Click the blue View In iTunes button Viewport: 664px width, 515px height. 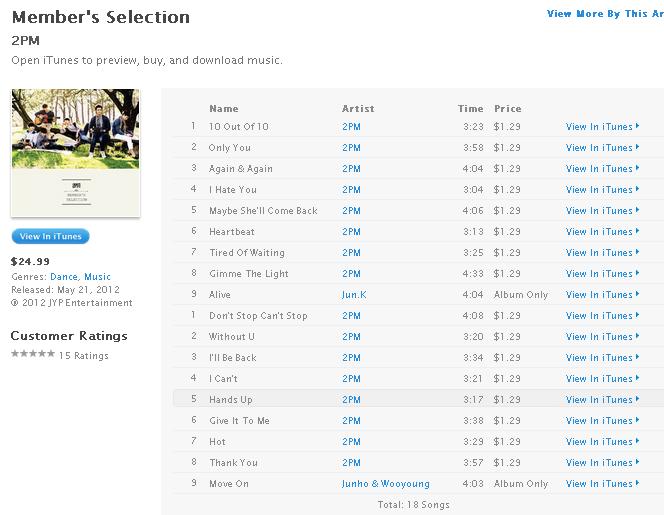coord(50,236)
